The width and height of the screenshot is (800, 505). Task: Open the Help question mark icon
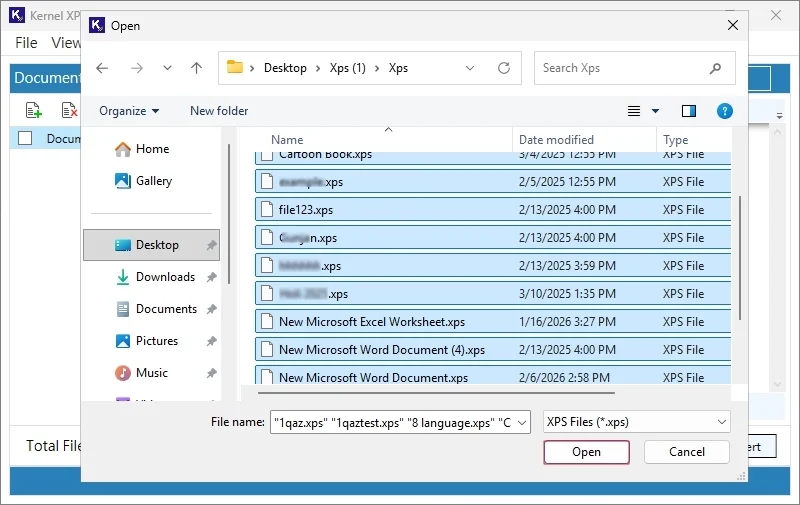(x=725, y=111)
